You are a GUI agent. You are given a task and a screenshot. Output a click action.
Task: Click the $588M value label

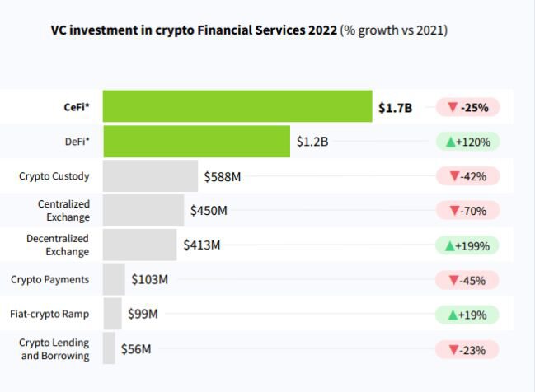(x=223, y=176)
